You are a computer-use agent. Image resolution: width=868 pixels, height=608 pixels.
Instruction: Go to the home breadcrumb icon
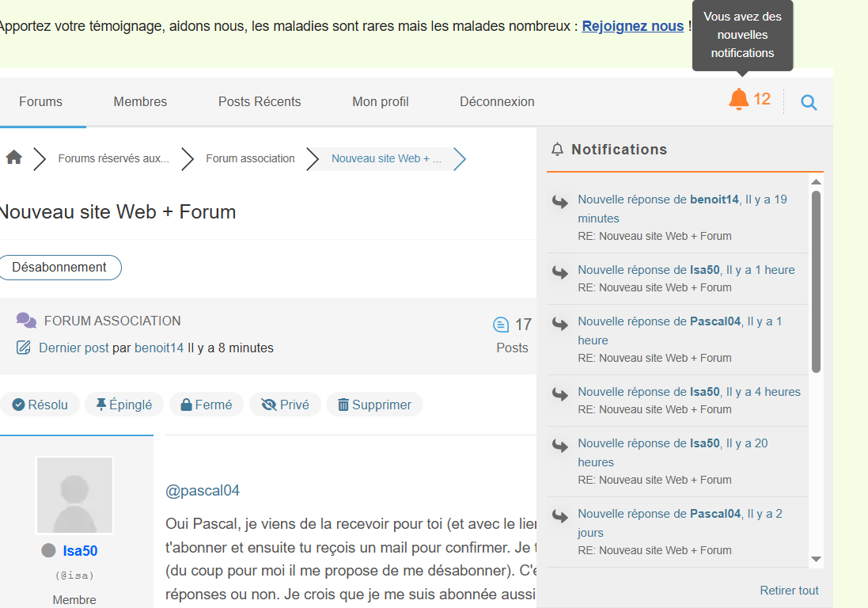point(13,158)
